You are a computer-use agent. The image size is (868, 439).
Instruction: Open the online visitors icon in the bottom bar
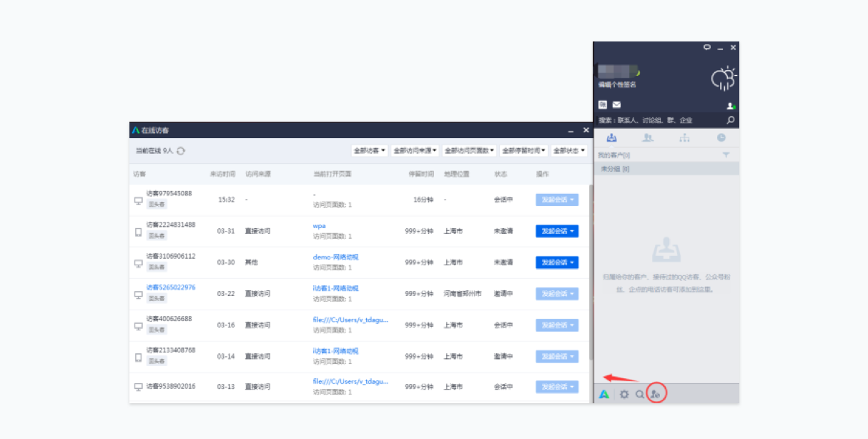click(x=656, y=394)
